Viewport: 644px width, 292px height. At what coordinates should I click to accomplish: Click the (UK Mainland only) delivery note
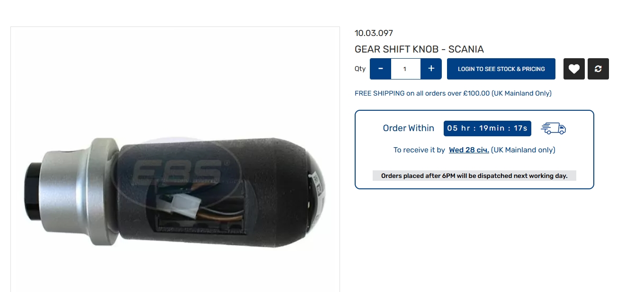[x=523, y=150]
